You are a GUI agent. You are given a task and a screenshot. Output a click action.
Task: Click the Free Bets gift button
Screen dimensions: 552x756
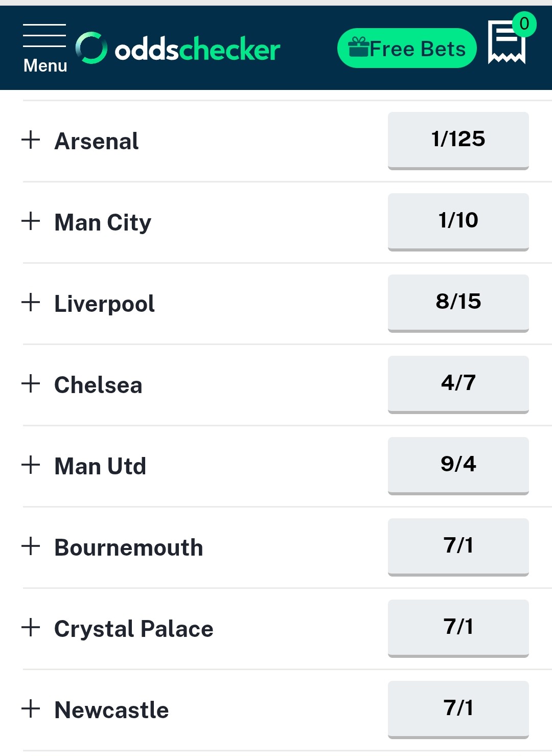(x=407, y=49)
